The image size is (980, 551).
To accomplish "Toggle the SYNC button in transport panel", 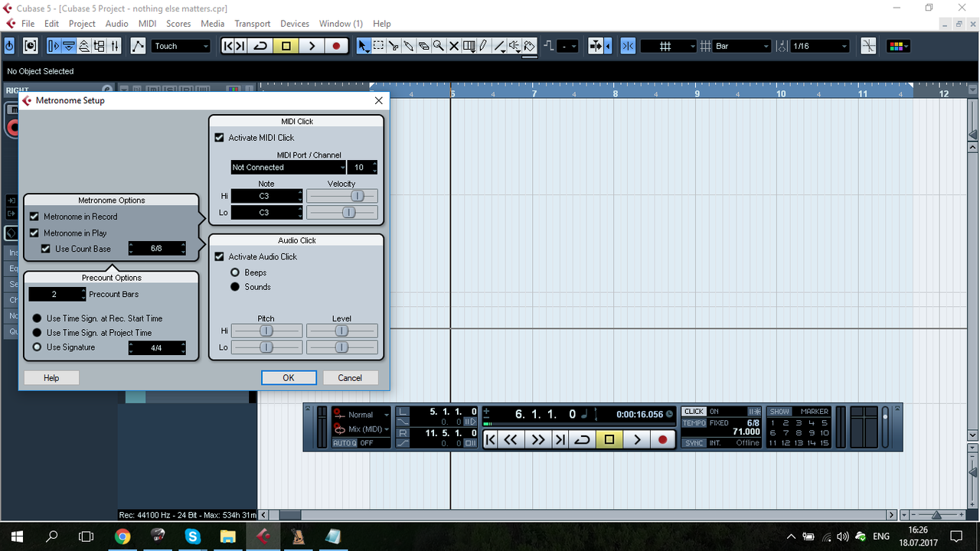I will 694,443.
